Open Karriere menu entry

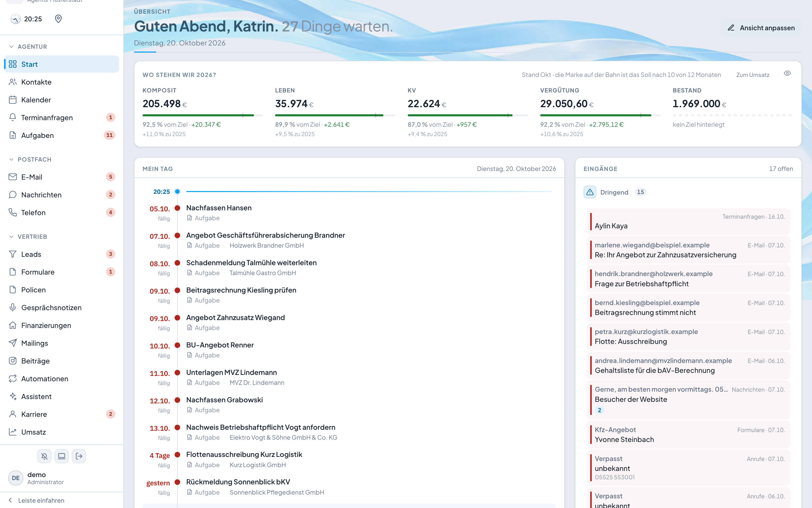(x=61, y=414)
